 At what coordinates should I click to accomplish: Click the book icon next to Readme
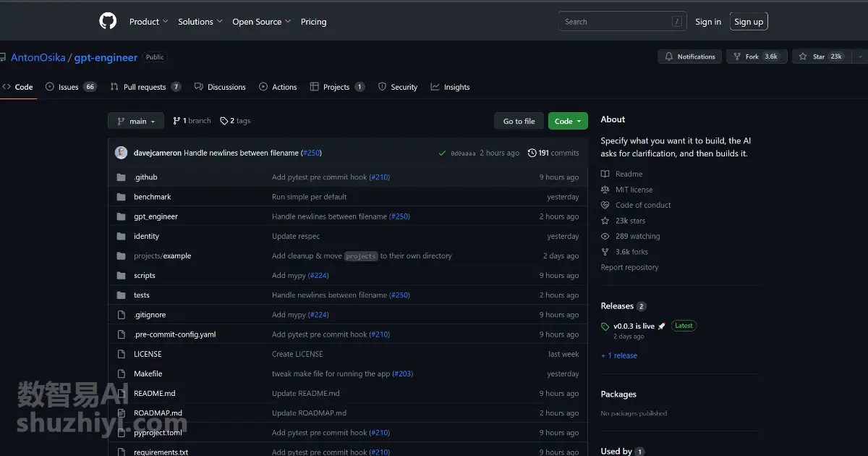click(605, 174)
